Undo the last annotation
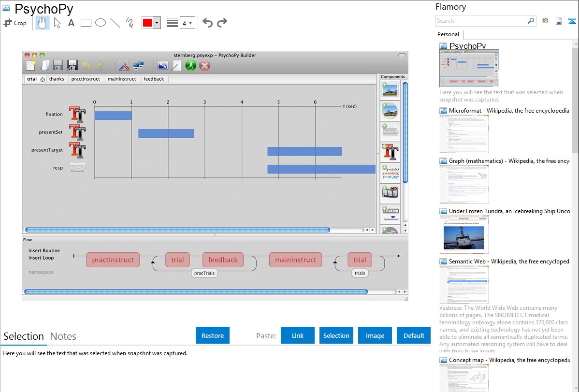The width and height of the screenshot is (579, 392). click(207, 23)
